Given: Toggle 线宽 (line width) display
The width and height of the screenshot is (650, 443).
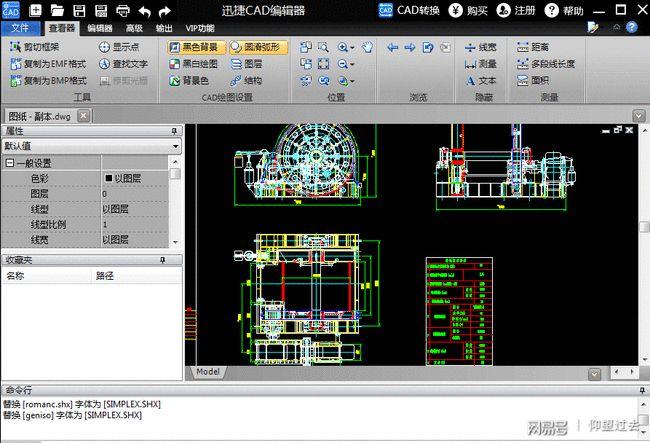Looking at the screenshot, I should click(479, 47).
